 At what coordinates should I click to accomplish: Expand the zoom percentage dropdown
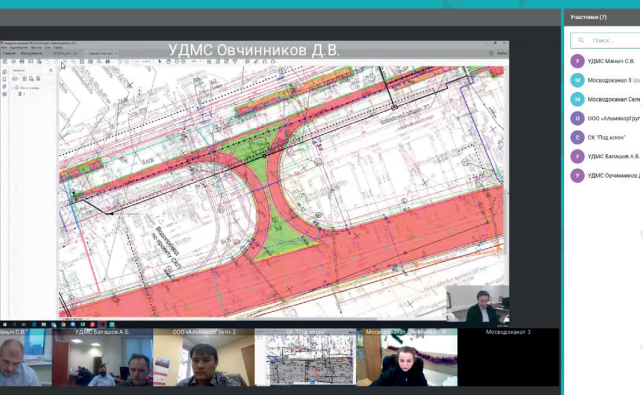click(x=197, y=62)
